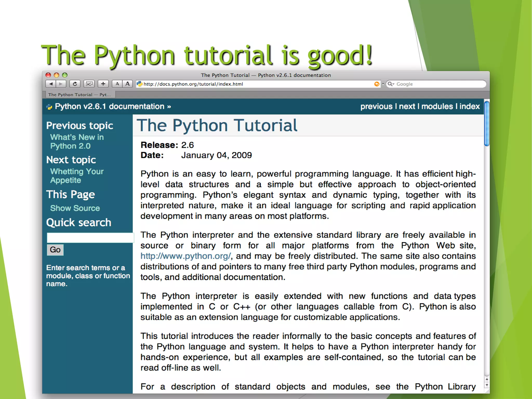The width and height of the screenshot is (532, 399).
Task: Click the browser back arrow button
Action: point(51,84)
